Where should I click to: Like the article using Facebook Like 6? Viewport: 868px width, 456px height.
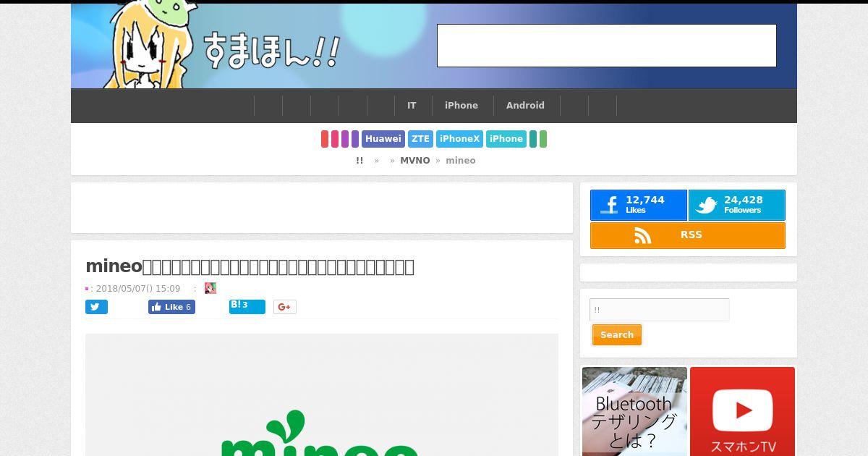(x=171, y=307)
